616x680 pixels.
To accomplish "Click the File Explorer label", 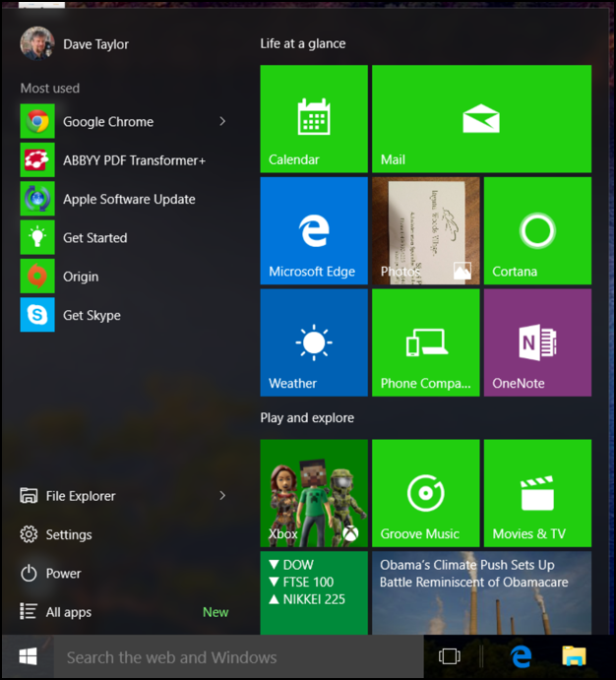I will click(81, 496).
